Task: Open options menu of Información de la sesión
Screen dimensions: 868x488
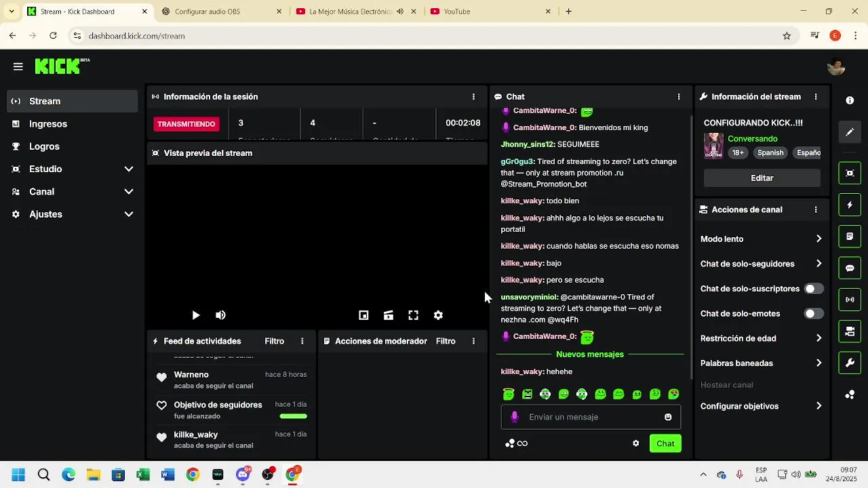Action: (x=473, y=97)
